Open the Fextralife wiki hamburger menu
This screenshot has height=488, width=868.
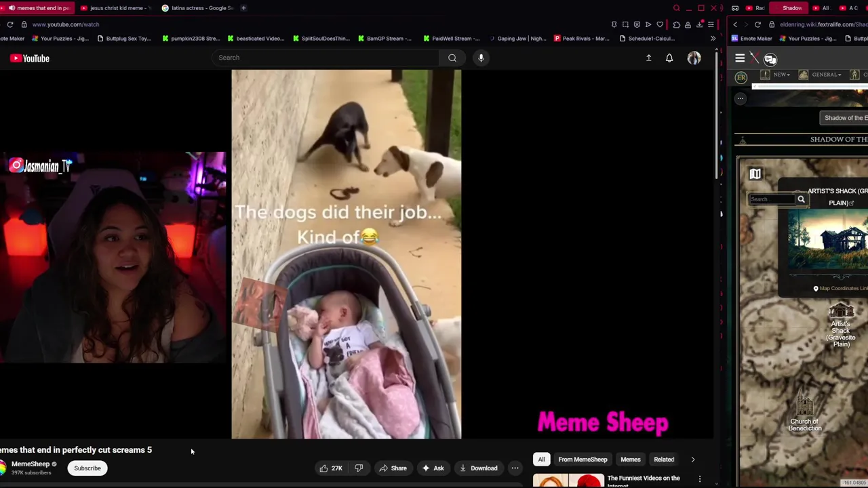point(740,59)
